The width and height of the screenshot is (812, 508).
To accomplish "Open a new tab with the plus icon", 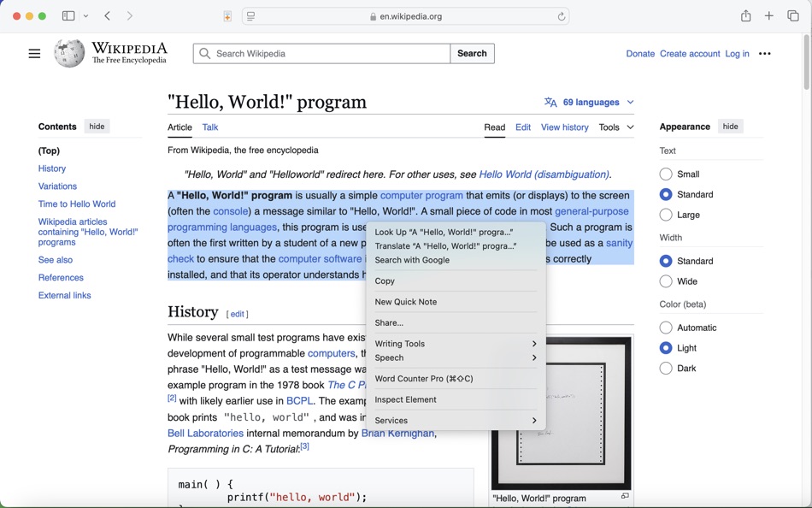I will pyautogui.click(x=769, y=16).
